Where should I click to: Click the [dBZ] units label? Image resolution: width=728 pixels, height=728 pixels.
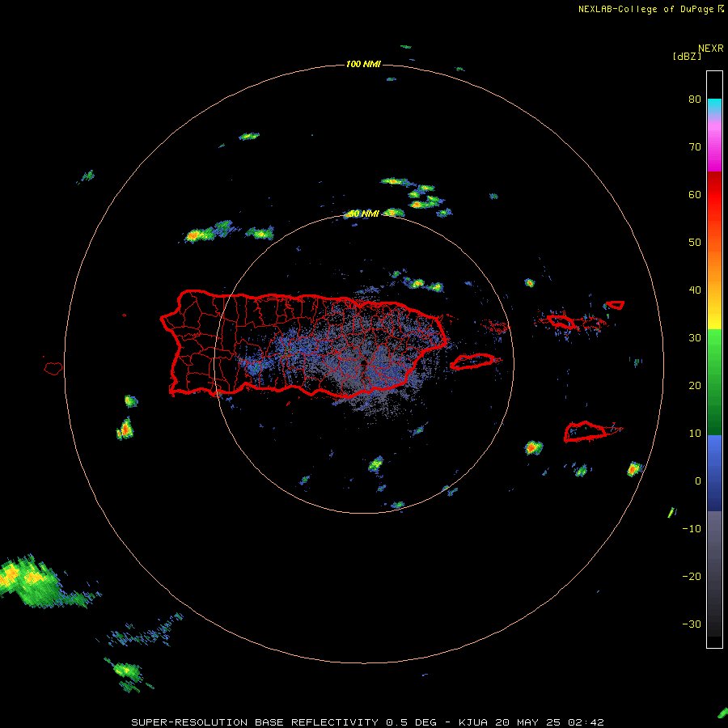coord(687,56)
